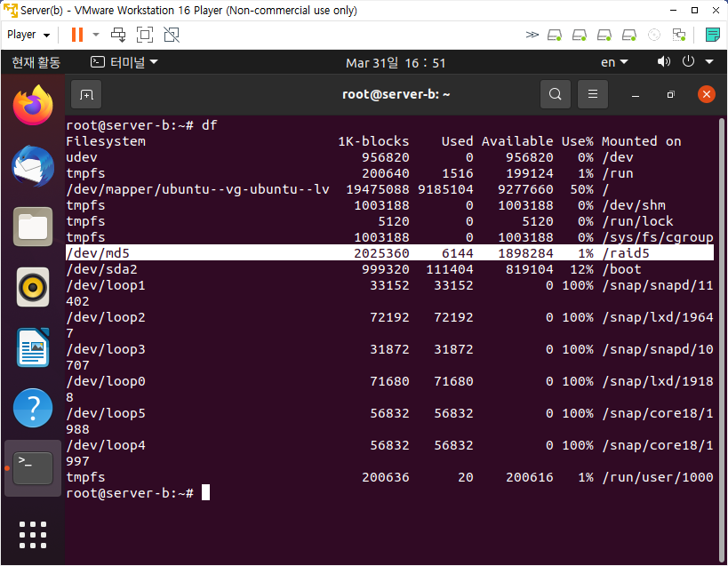The width and height of the screenshot is (728, 566).
Task: Open the en input language dropdown
Action: click(614, 62)
